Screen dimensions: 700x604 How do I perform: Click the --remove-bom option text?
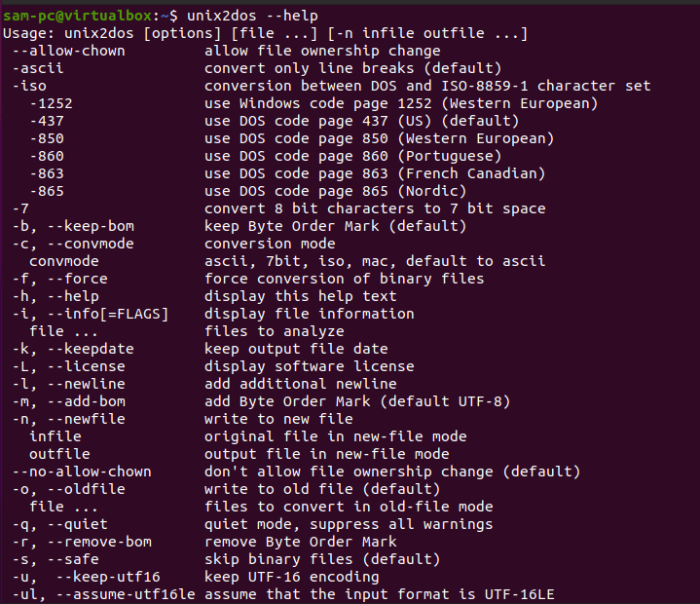coord(99,542)
